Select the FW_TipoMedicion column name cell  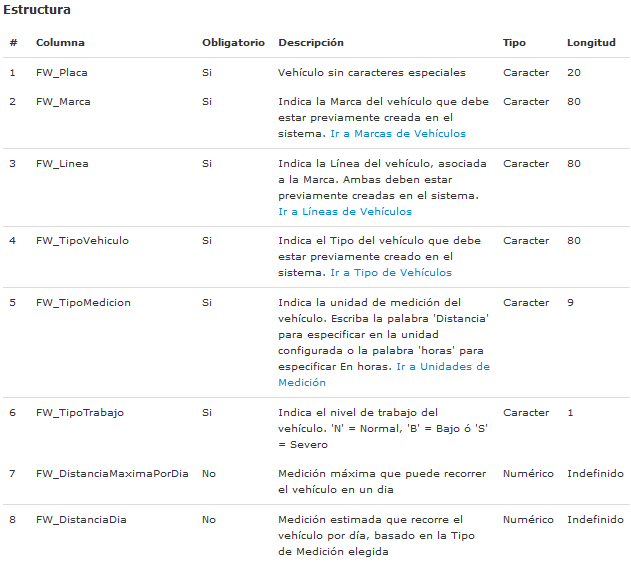tap(83, 302)
